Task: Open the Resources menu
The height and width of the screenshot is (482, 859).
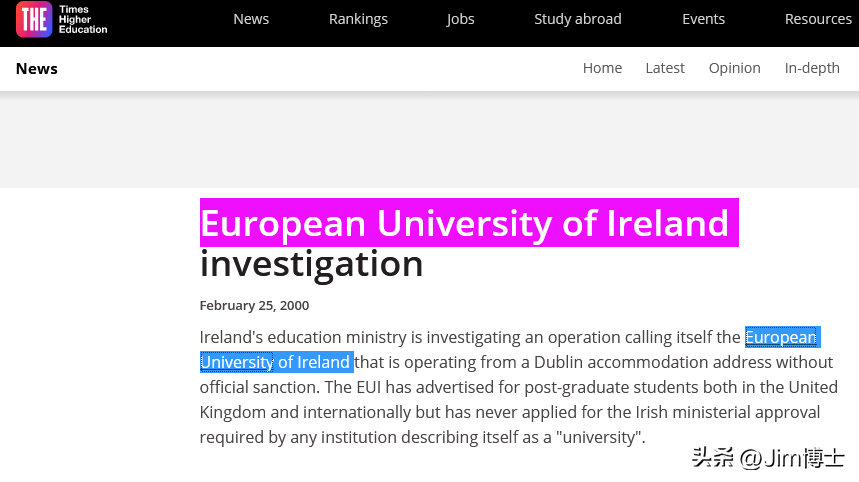Action: pos(818,19)
